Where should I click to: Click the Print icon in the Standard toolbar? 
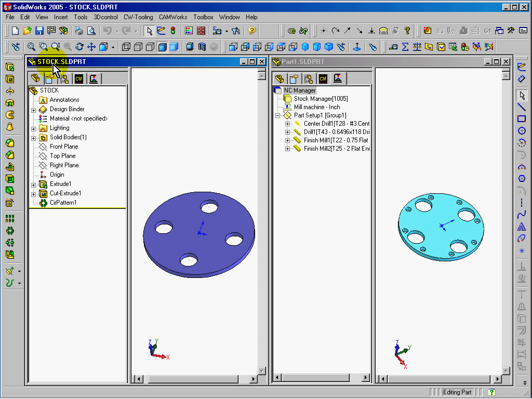click(x=79, y=31)
